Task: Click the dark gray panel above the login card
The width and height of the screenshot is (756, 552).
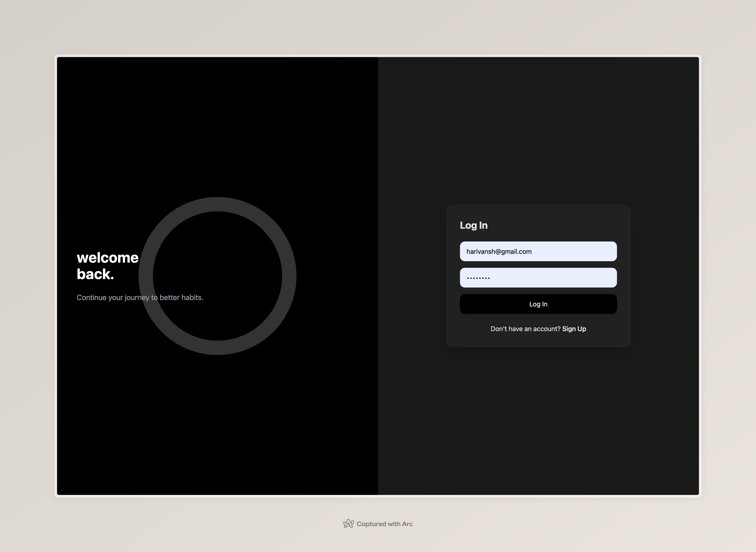Action: click(x=538, y=134)
